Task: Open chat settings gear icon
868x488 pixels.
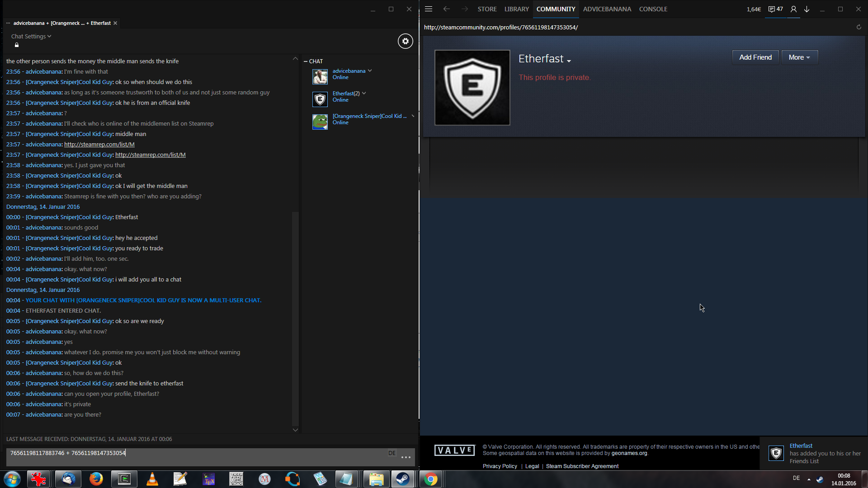Action: [x=405, y=41]
